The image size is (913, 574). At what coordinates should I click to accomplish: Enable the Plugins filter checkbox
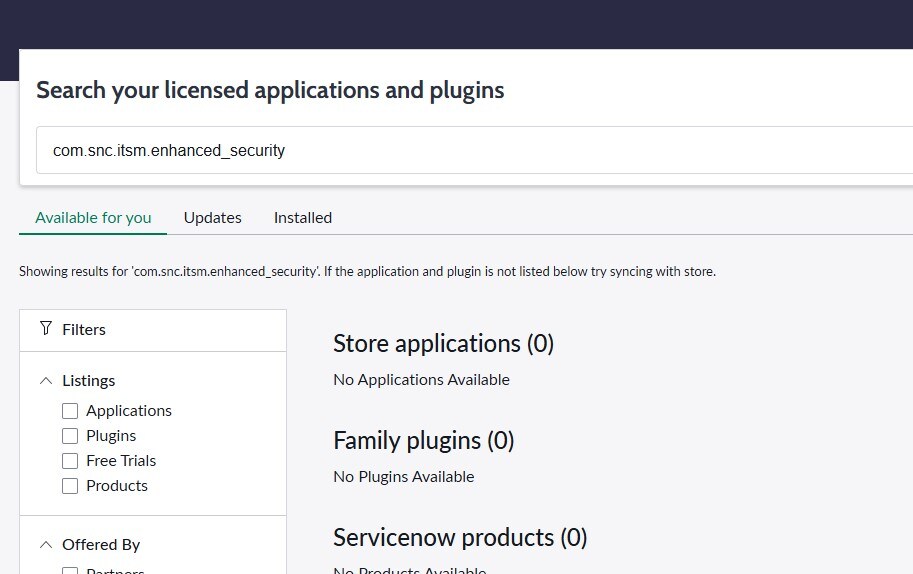click(x=70, y=436)
